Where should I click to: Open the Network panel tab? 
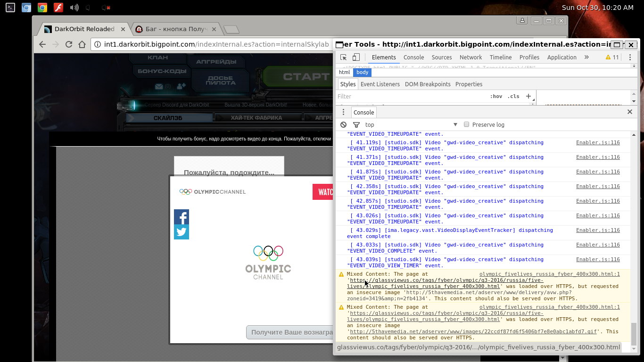point(471,57)
